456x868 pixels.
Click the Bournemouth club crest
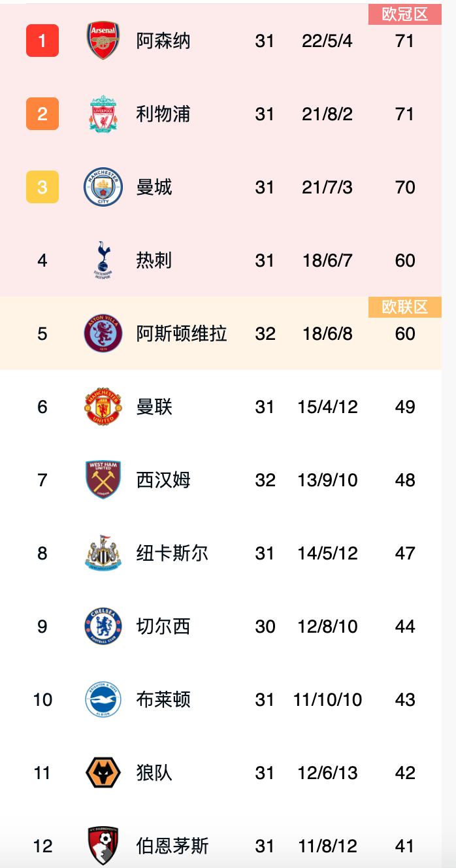coord(103,846)
